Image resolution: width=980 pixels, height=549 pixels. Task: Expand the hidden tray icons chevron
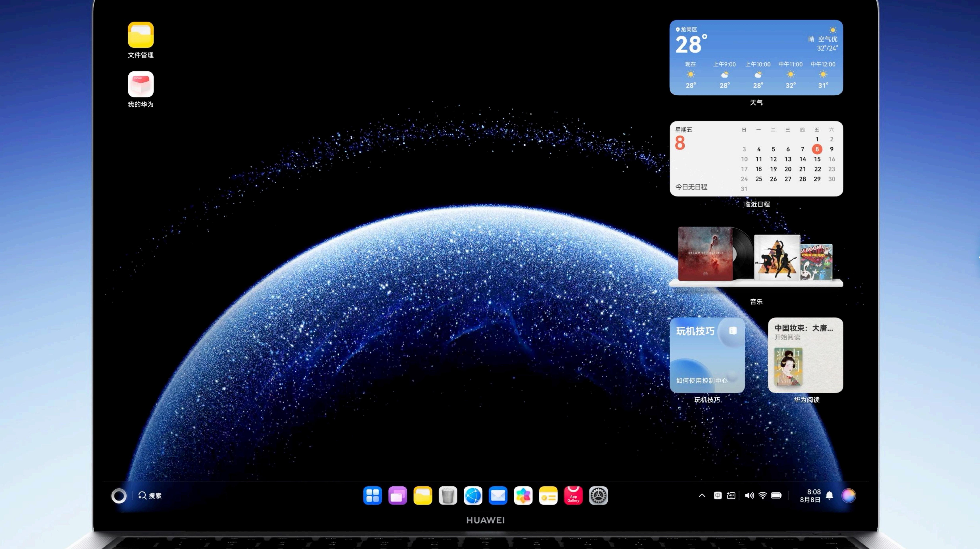(702, 495)
